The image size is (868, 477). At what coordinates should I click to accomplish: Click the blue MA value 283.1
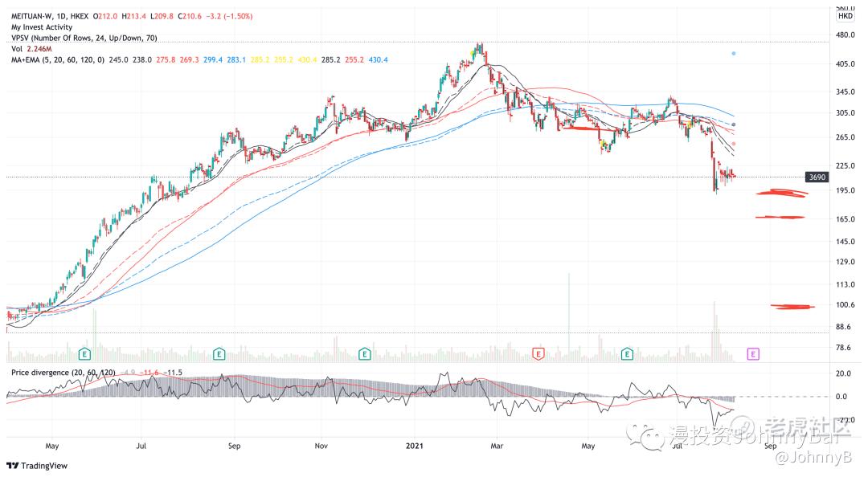click(x=236, y=59)
